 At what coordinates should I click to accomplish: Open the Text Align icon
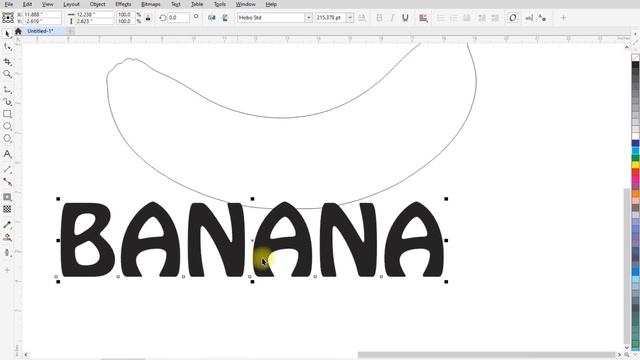pyautogui.click(x=423, y=18)
